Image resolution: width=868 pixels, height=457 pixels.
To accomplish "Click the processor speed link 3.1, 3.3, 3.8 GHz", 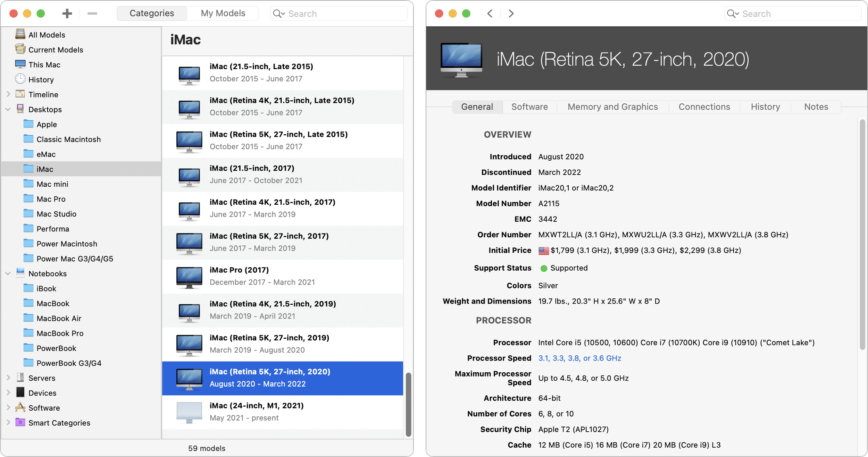I will (579, 358).
